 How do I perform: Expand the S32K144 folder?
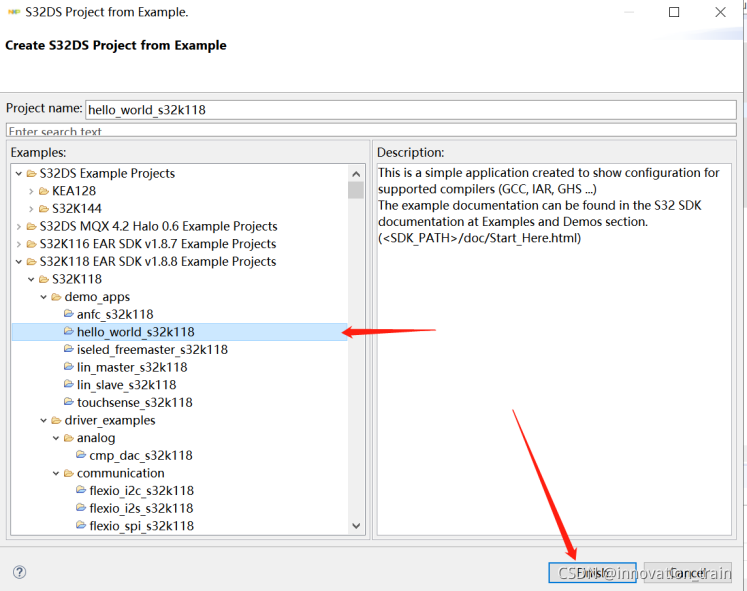coord(31,209)
